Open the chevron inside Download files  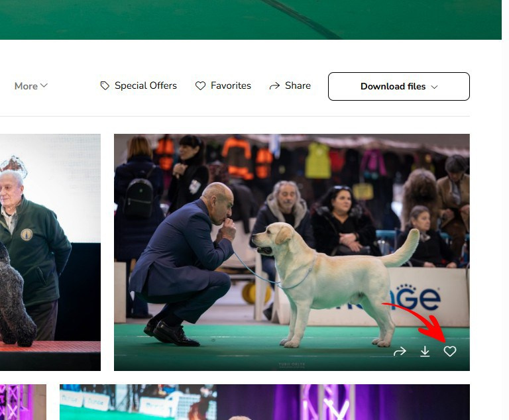click(x=435, y=87)
